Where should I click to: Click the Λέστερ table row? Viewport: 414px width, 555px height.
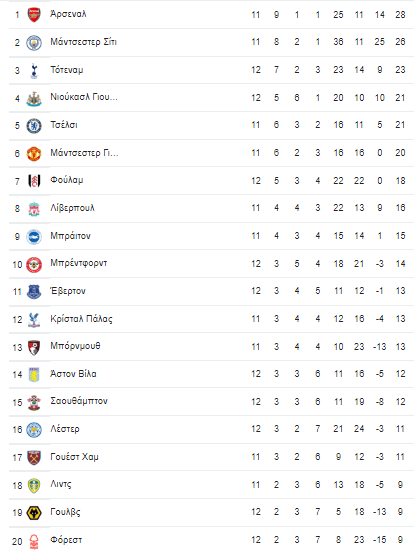(x=211, y=429)
